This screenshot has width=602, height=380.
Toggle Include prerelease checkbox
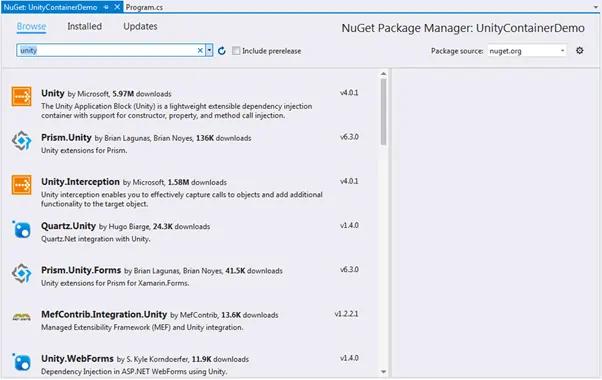236,51
